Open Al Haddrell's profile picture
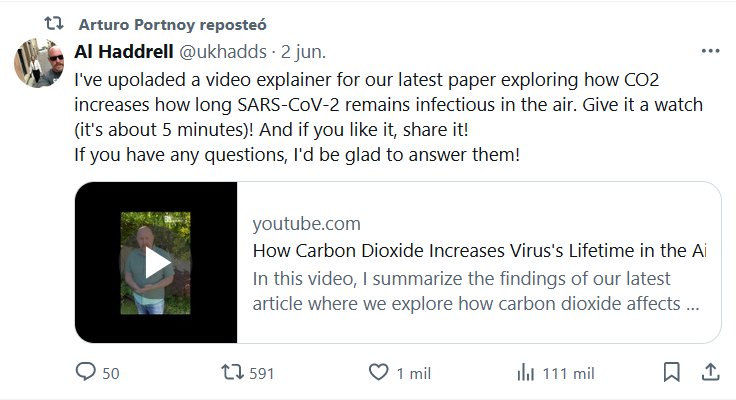This screenshot has height=400, width=736. (40, 65)
